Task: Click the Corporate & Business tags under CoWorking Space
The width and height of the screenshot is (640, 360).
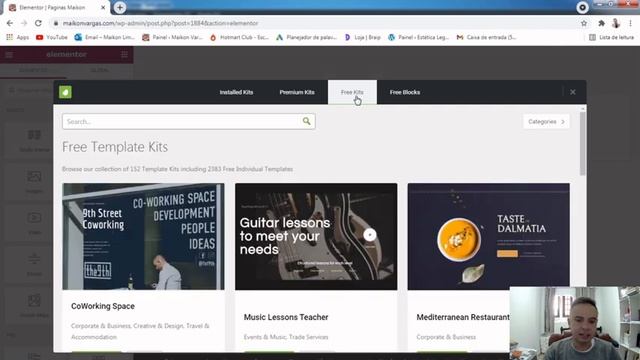Action: pos(140,331)
